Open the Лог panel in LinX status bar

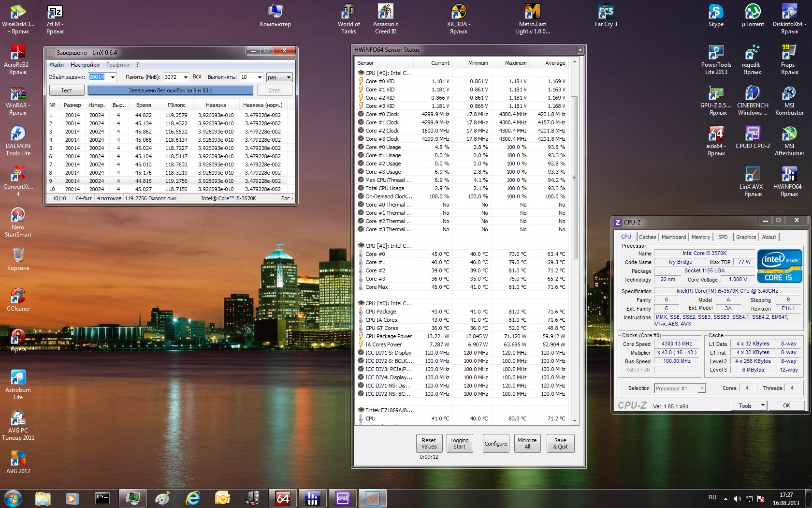(287, 198)
